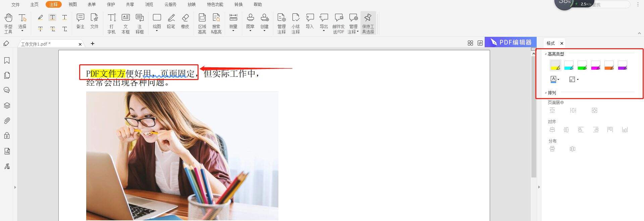The height and width of the screenshot is (221, 644).
Task: Select the Eraser tool (橡皮)
Action: (x=185, y=21)
